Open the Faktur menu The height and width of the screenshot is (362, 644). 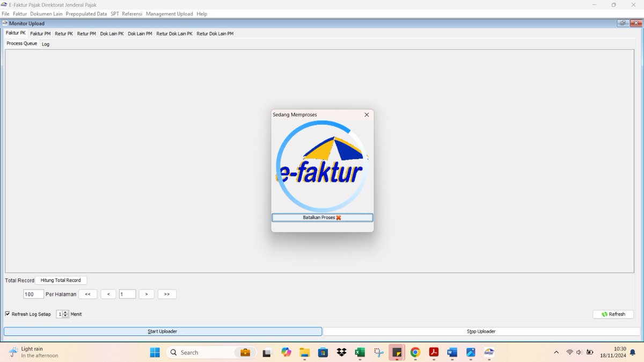click(20, 13)
